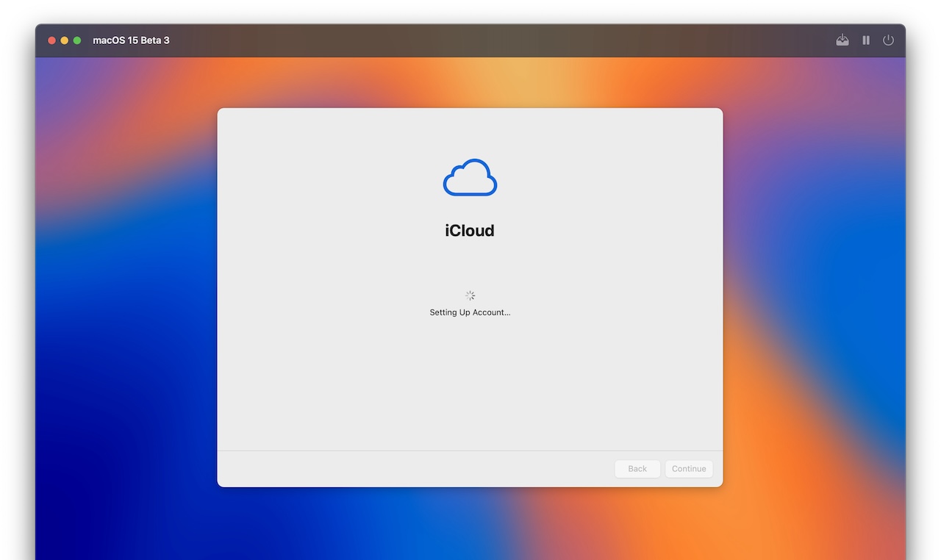This screenshot has width=941, height=560.
Task: Click the "Setting Up Account..." status text
Action: pyautogui.click(x=470, y=312)
